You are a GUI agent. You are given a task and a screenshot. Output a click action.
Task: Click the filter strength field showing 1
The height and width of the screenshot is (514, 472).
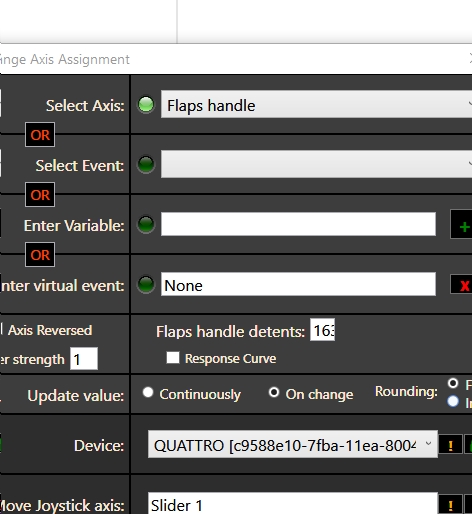click(x=84, y=359)
